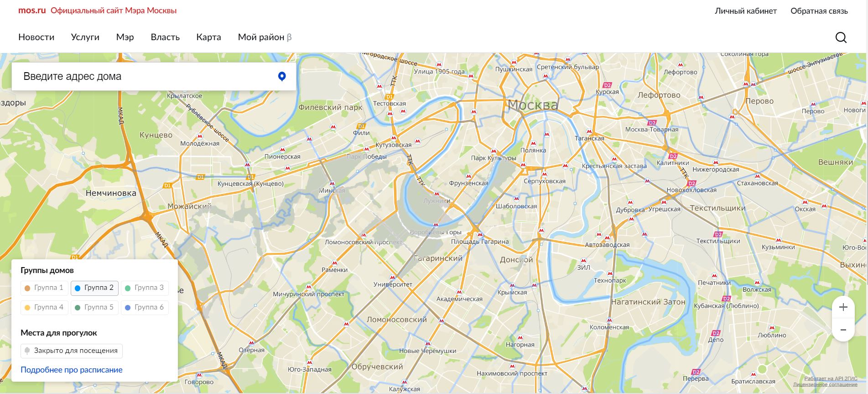Click the Введите адрес дома input field
This screenshot has width=868, height=394.
point(146,77)
